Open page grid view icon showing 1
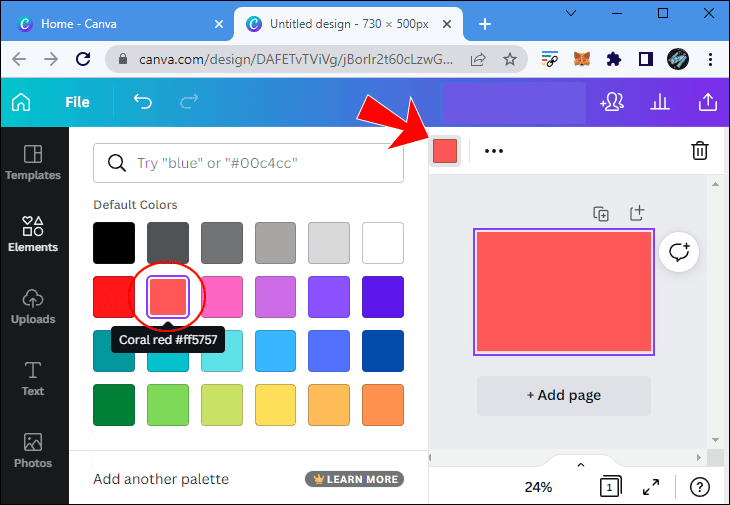Image resolution: width=730 pixels, height=505 pixels. click(610, 486)
